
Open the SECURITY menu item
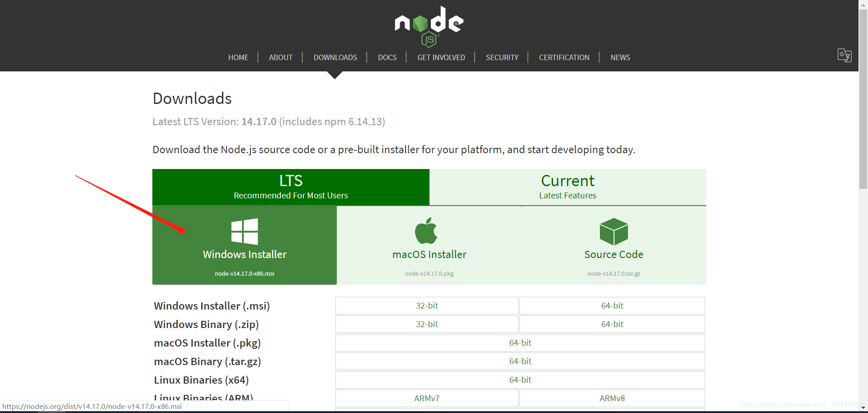[x=502, y=57]
